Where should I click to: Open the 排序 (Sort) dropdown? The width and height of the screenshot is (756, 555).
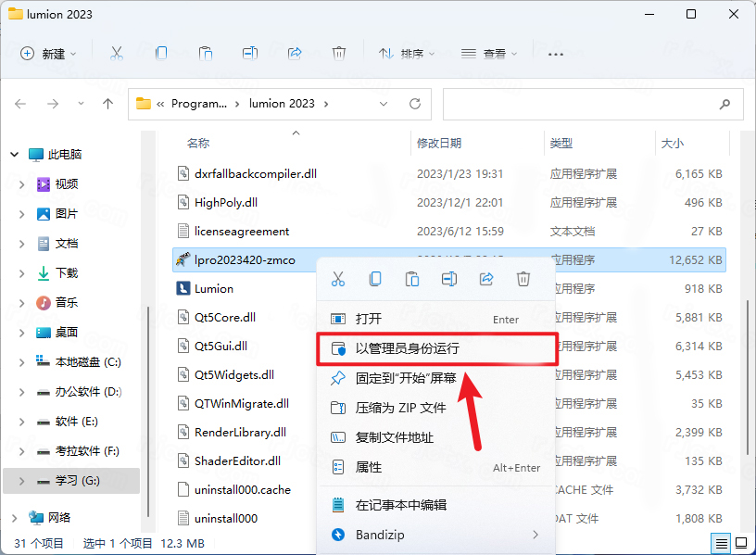click(407, 54)
